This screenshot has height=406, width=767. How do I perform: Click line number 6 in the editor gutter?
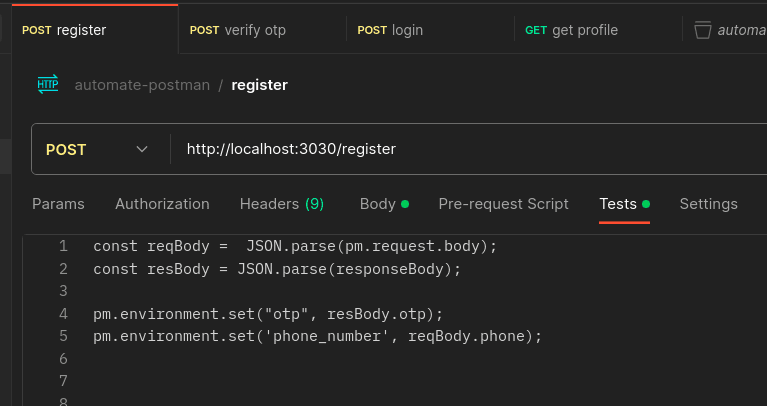63,360
